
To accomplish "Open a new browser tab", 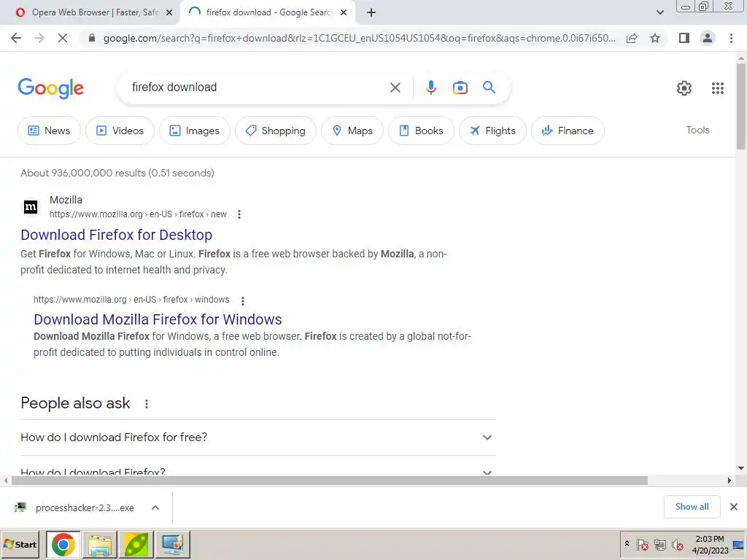I will click(x=371, y=13).
